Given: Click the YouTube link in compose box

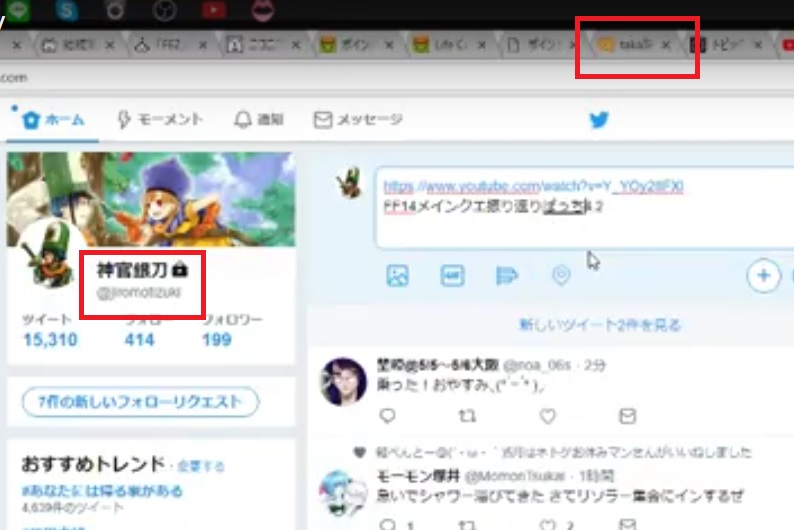Looking at the screenshot, I should [x=533, y=187].
